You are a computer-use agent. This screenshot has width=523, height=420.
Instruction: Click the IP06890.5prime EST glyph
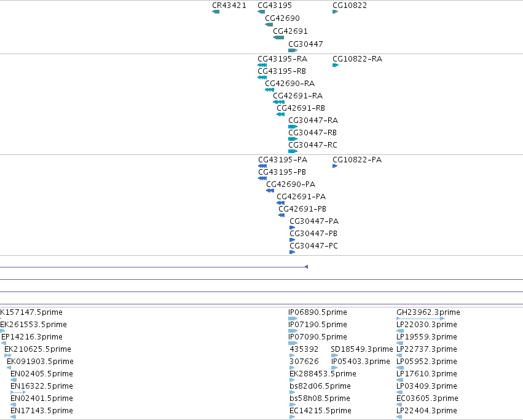point(293,319)
